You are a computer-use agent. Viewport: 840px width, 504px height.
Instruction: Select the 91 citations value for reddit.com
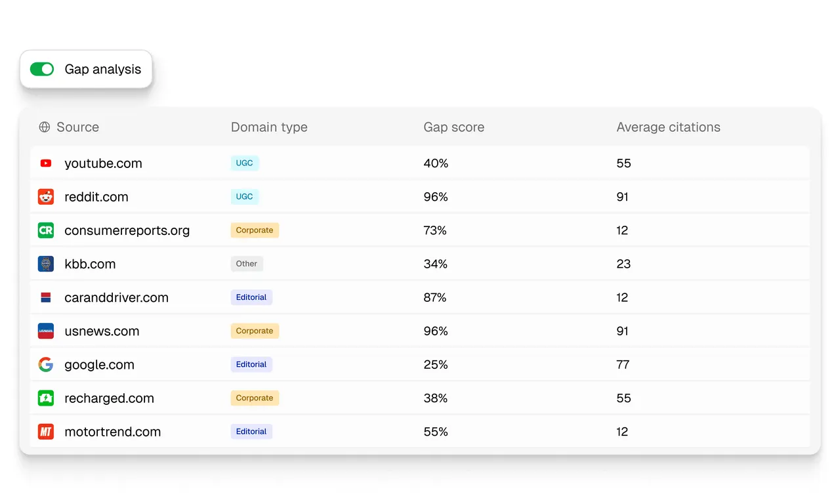point(623,197)
